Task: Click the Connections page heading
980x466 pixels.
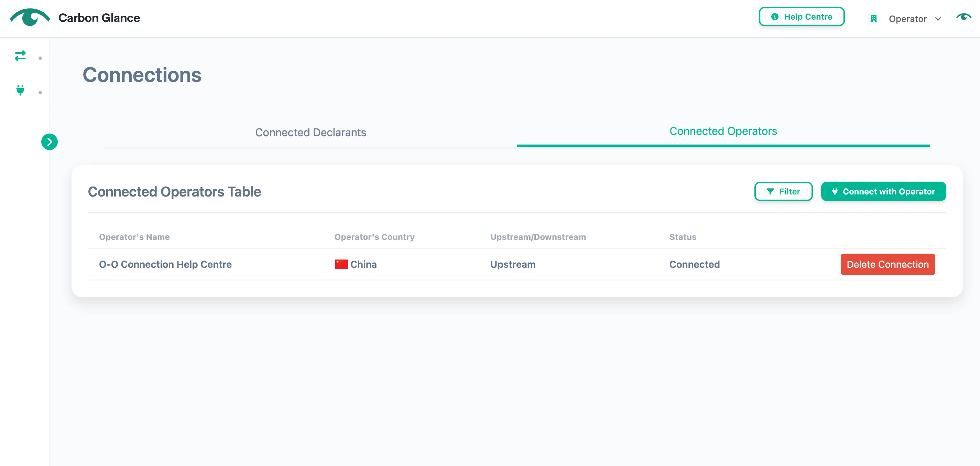Action: click(142, 75)
